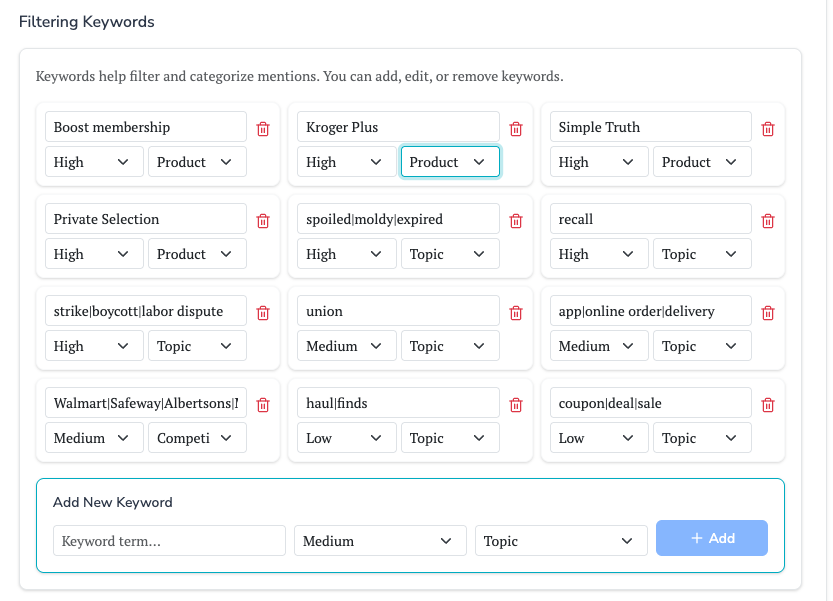The width and height of the screenshot is (833, 601).
Task: Click the trash icon beside recall
Action: (768, 220)
